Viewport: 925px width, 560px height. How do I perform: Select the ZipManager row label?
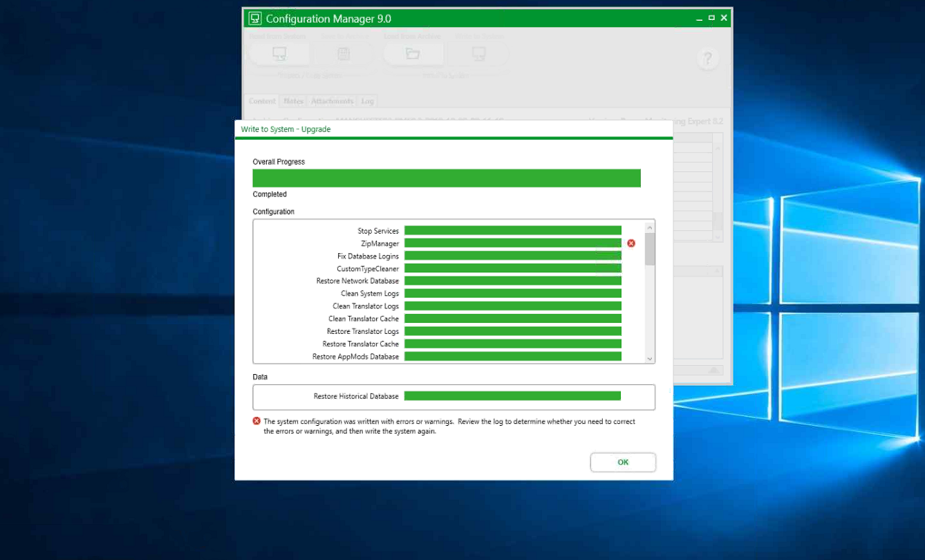(380, 243)
